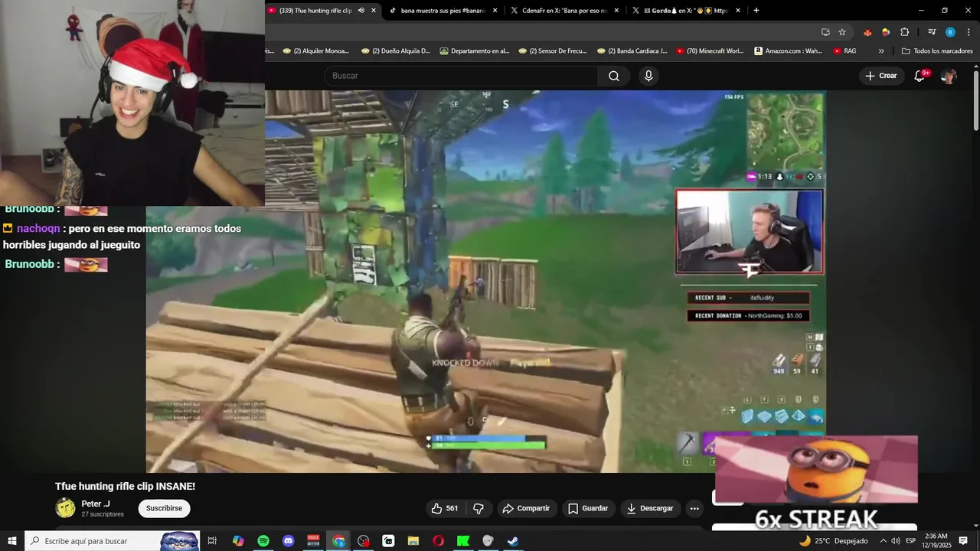Open the 'RAG' bookmark
The image size is (980, 551).
[x=844, y=51]
